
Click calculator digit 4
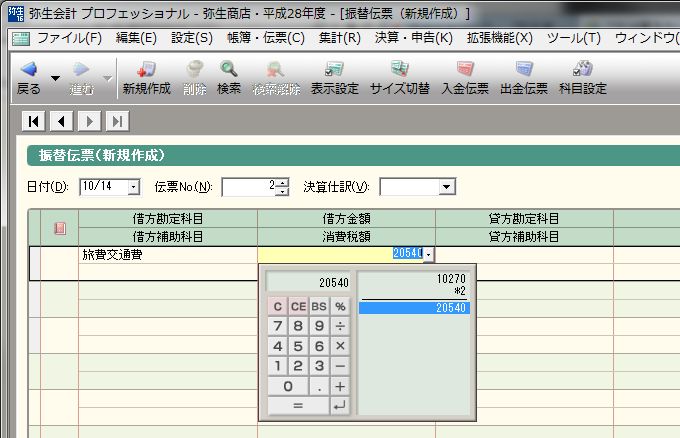click(x=278, y=346)
